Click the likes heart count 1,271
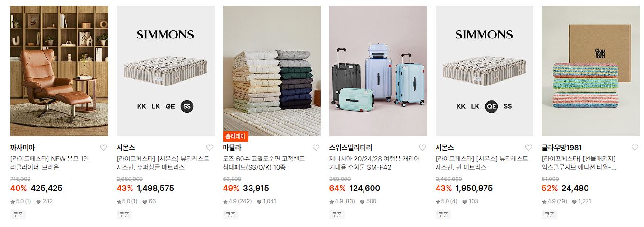This screenshot has height=227, width=644. (581, 201)
